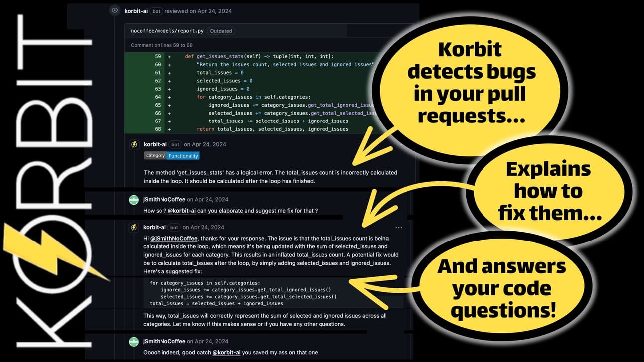Screen dimensions: 644x362
Task: Click the Apr 24, 2024 timestamp on the 'How so ?' comment
Action: [x=211, y=200]
